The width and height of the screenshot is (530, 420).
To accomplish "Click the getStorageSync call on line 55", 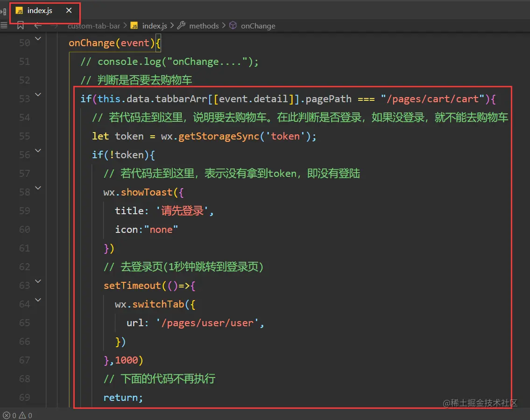I will (219, 137).
